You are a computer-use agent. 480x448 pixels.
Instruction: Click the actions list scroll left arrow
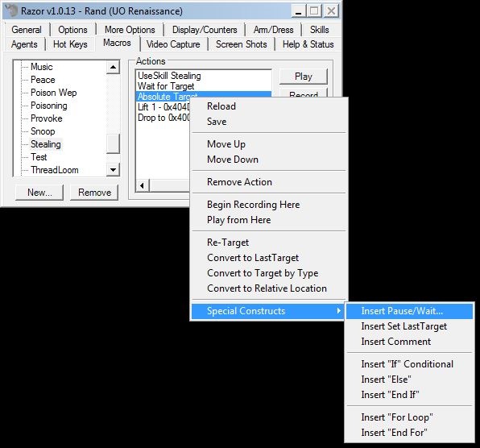click(143, 185)
